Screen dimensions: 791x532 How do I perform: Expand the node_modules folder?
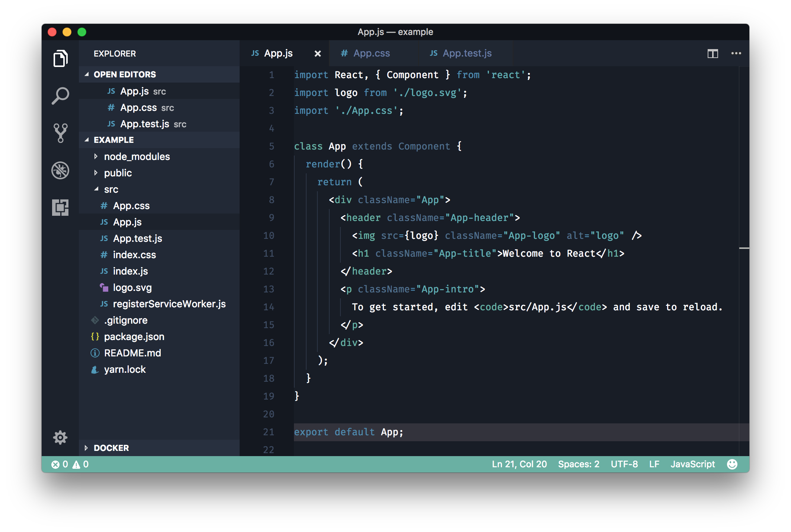click(96, 157)
